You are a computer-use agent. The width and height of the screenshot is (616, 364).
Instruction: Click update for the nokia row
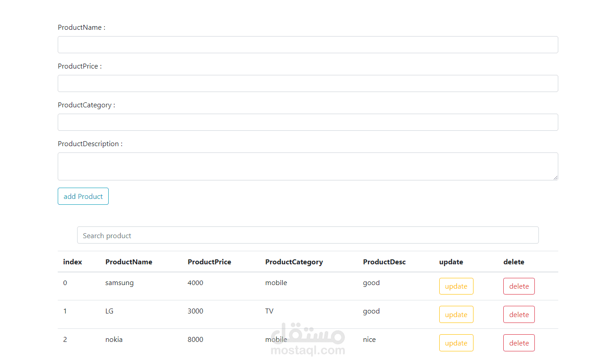point(456,343)
